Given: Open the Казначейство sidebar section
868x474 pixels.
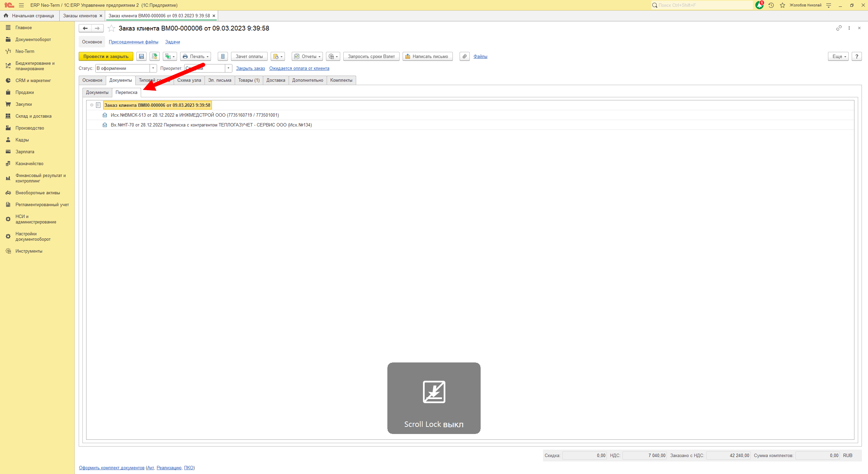Looking at the screenshot, I should point(29,163).
